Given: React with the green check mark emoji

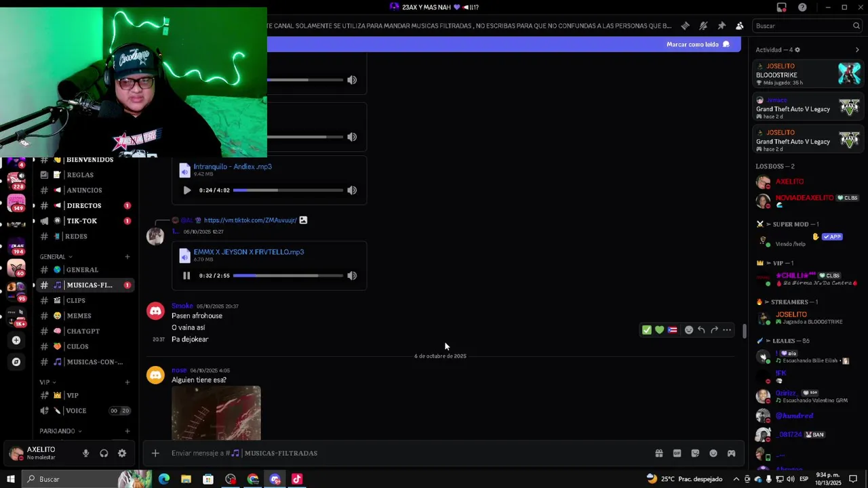Looking at the screenshot, I should pyautogui.click(x=647, y=330).
